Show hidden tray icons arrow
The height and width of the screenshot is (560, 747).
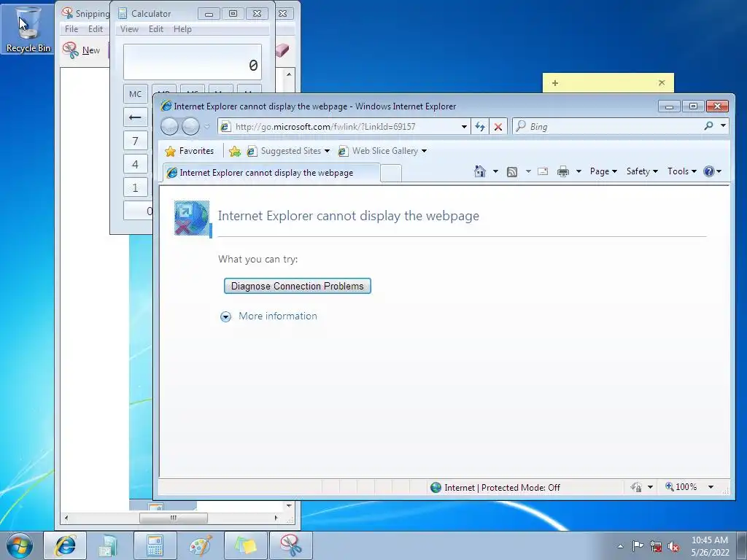pyautogui.click(x=620, y=547)
